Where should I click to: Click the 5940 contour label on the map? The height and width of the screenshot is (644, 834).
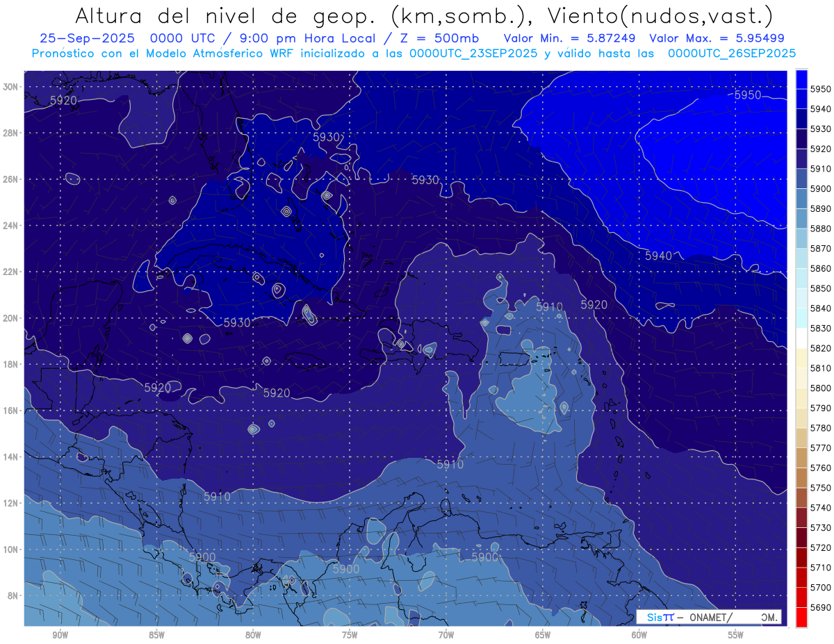click(x=658, y=256)
